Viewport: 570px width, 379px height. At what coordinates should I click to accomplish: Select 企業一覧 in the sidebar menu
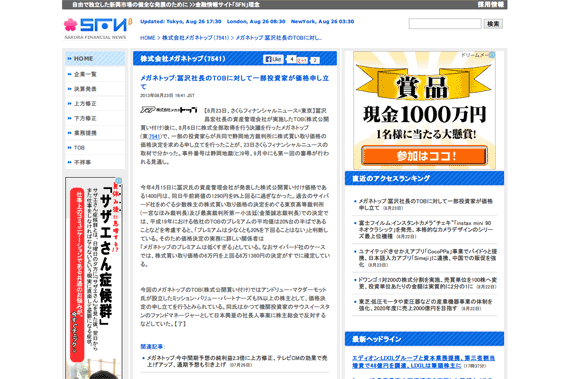[95, 74]
